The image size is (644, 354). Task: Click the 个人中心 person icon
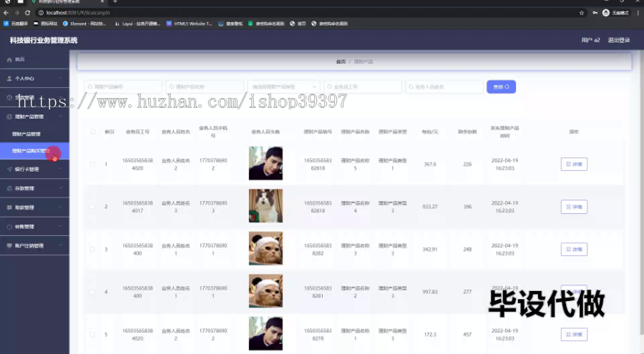coord(9,79)
